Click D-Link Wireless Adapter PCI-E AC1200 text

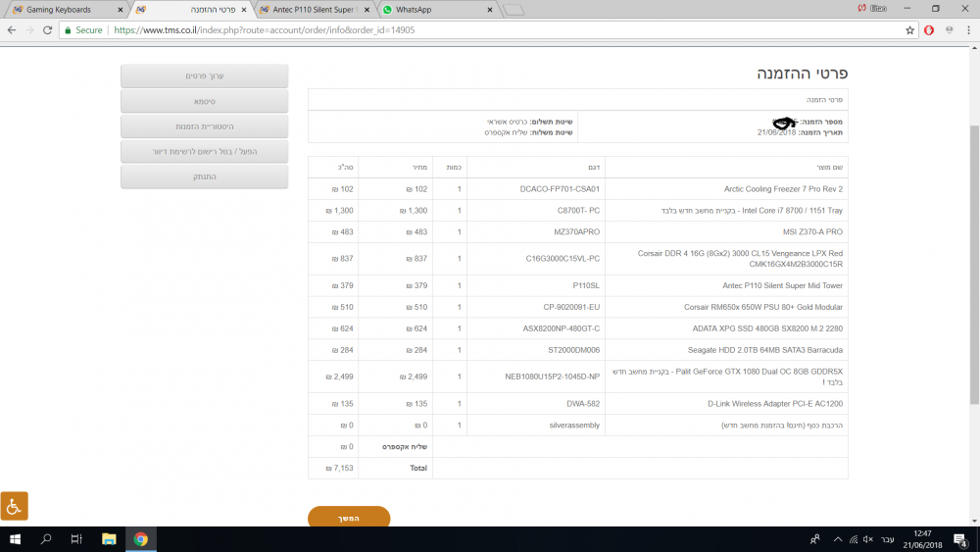point(775,404)
